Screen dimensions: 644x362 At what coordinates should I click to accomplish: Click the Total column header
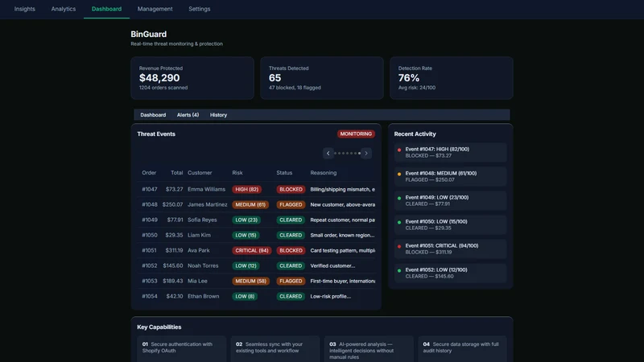176,173
